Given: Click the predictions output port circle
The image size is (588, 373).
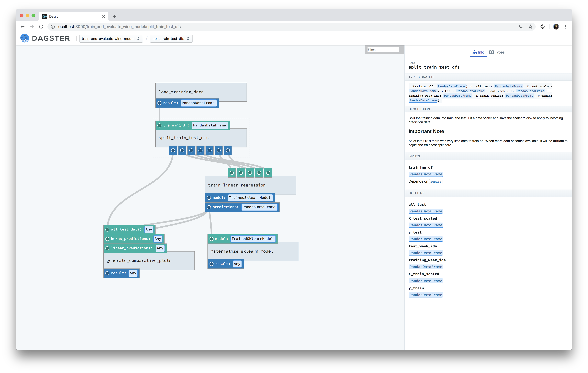Looking at the screenshot, I should [209, 207].
